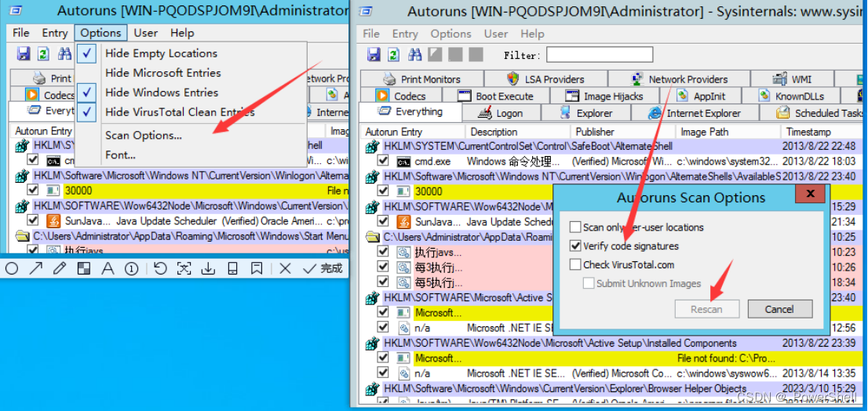Open the Image Hijacks tab in the right window
This screenshot has height=411, width=868.
click(x=604, y=96)
